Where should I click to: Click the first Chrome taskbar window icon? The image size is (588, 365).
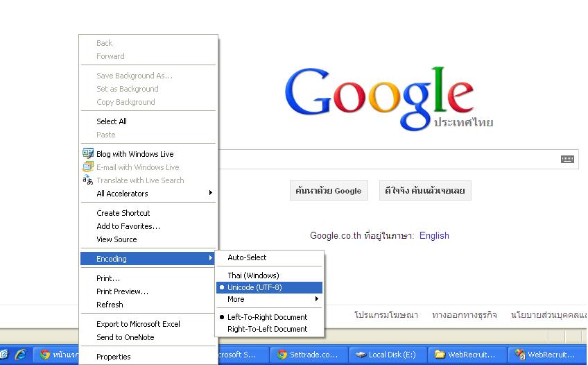(x=45, y=355)
